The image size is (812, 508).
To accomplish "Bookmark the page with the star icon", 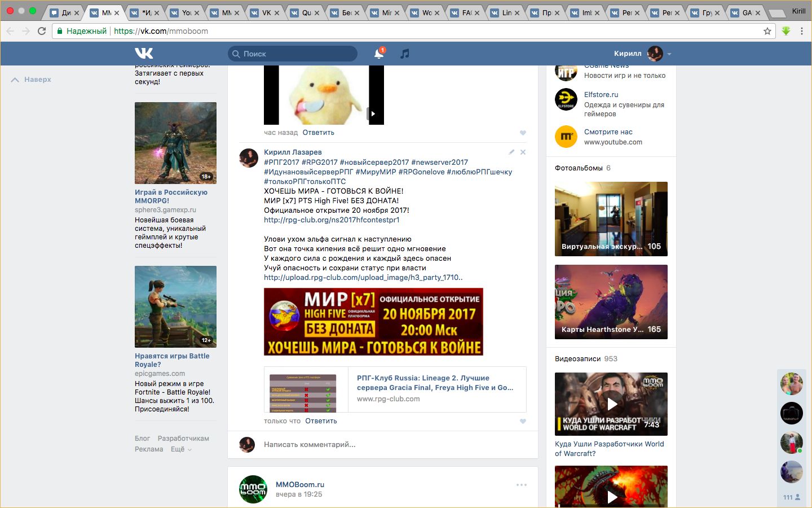I will 767,31.
